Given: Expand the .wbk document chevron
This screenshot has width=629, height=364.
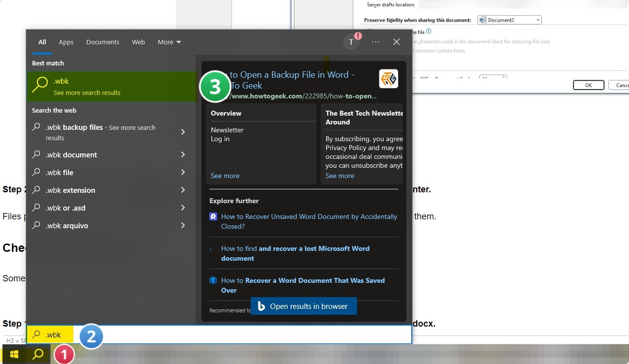Looking at the screenshot, I should click(183, 154).
